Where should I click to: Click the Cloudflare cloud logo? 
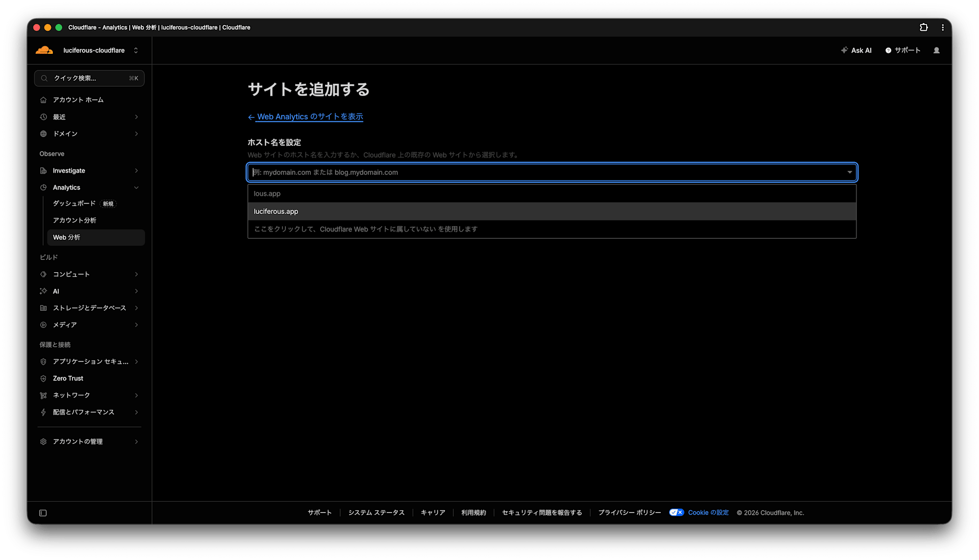click(44, 50)
